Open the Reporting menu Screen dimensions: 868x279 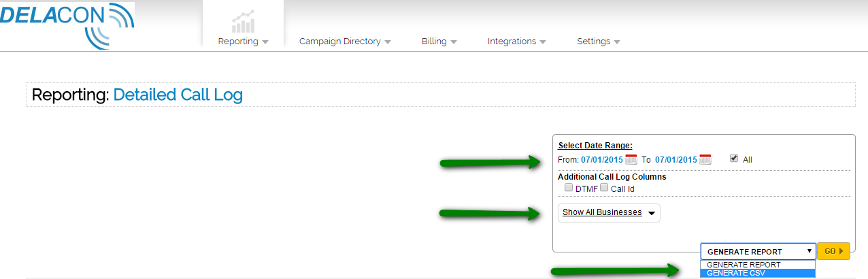(x=243, y=42)
